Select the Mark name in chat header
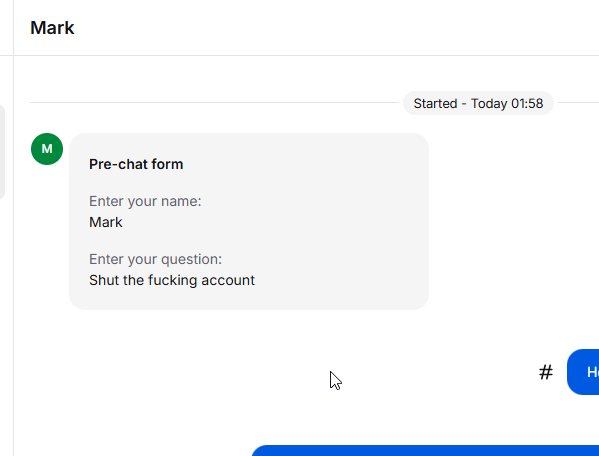The image size is (599, 456). (x=52, y=28)
